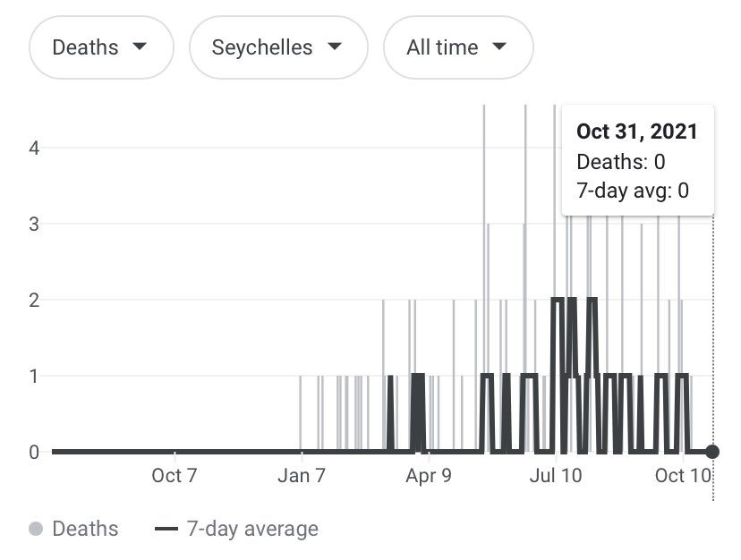Select the Jul 10 axis label

pyautogui.click(x=556, y=475)
